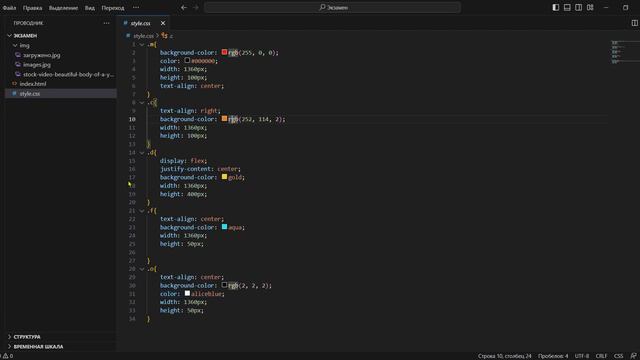Click the ПРОВОДНИК panel title

pos(28,23)
